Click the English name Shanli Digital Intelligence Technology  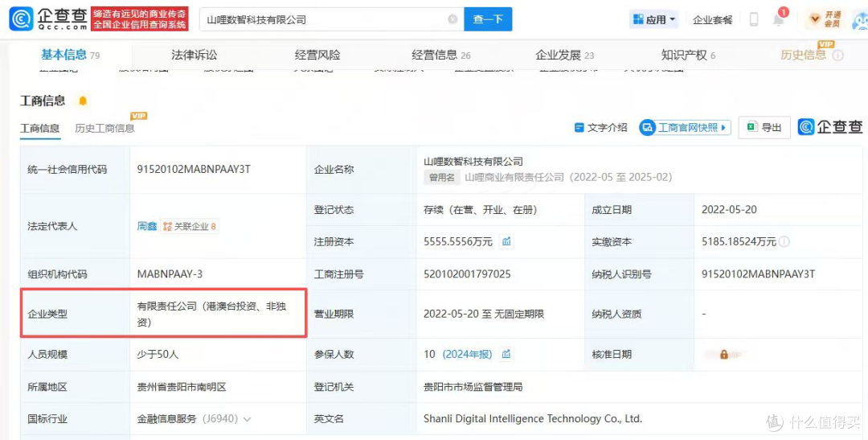click(533, 418)
